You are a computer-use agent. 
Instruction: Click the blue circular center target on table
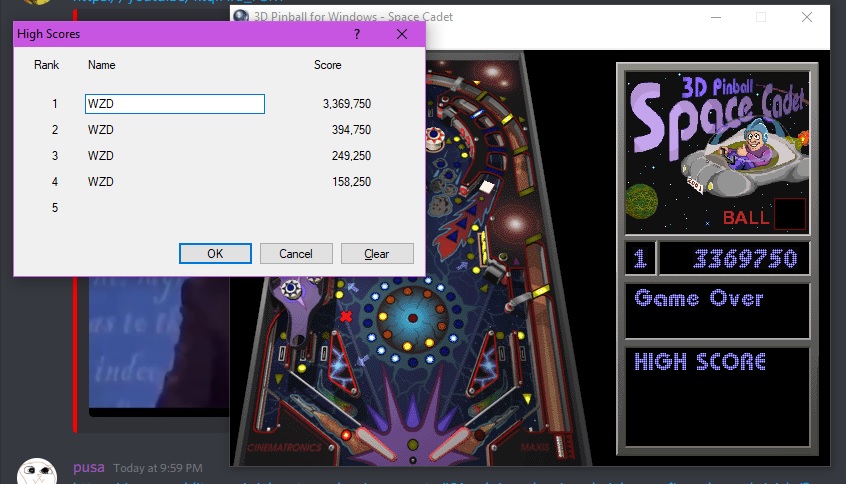[x=413, y=317]
